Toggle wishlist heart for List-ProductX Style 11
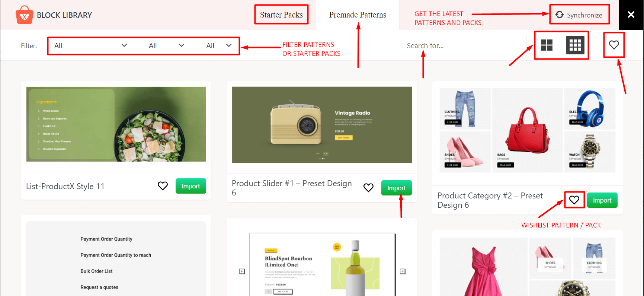The width and height of the screenshot is (644, 296). pos(163,186)
